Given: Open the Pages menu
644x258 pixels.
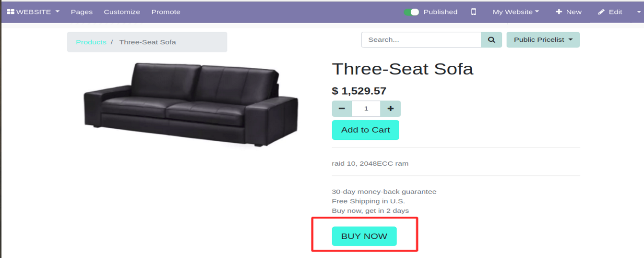Looking at the screenshot, I should point(82,12).
